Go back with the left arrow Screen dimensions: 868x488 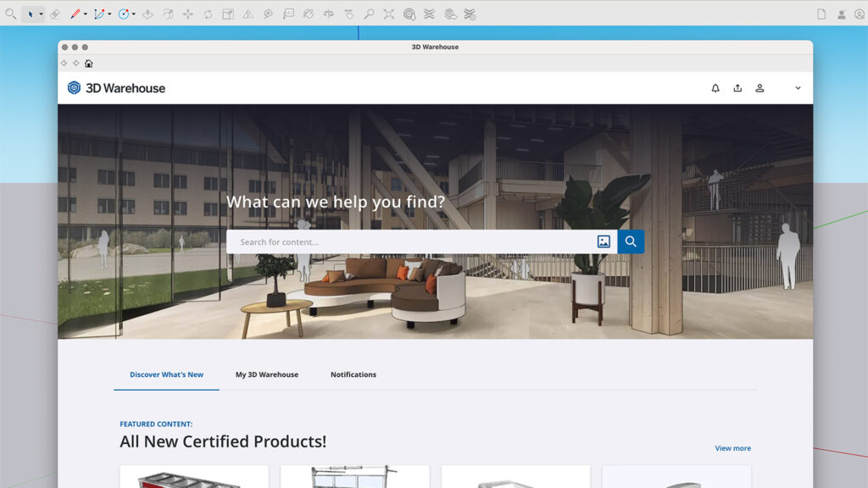(x=64, y=64)
